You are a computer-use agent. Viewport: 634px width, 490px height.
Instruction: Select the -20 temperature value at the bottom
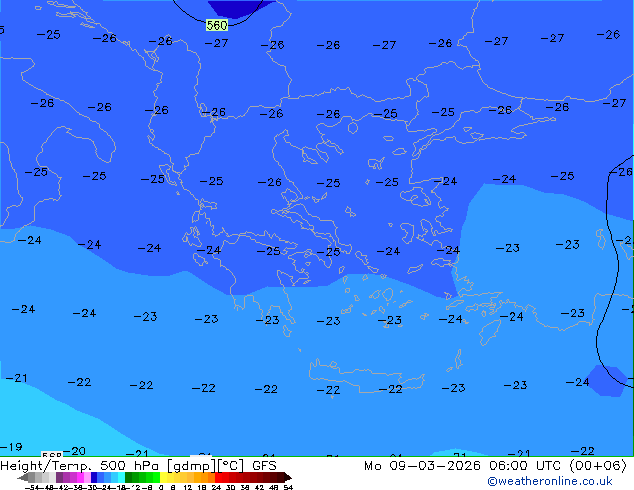tap(74, 451)
